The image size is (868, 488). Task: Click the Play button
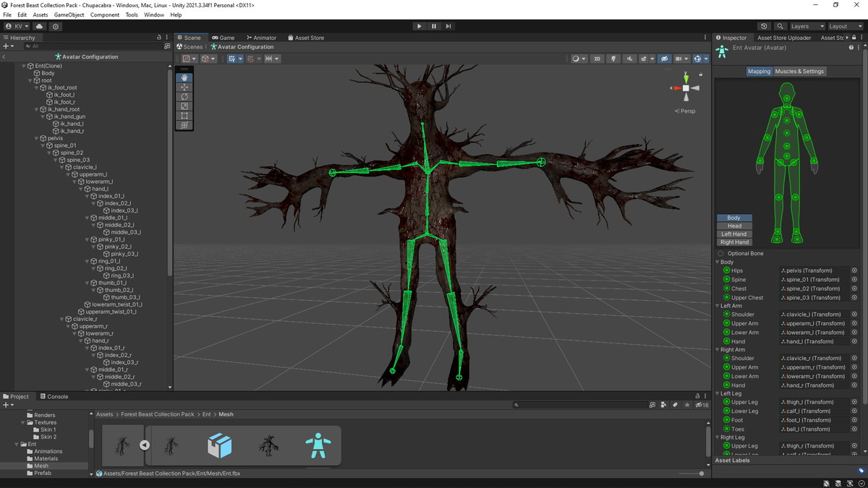point(420,26)
